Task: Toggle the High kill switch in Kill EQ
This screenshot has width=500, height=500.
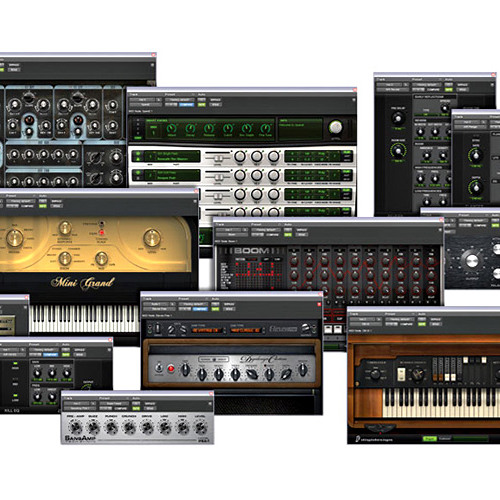Action: [15, 363]
